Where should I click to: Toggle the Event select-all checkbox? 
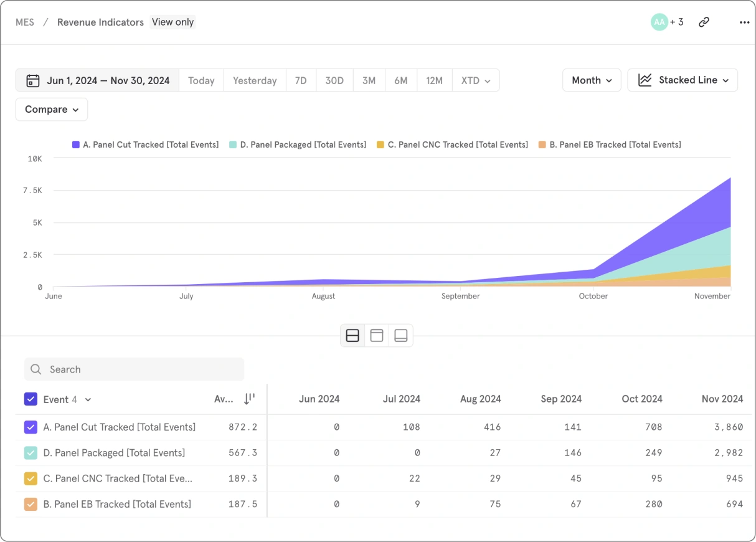(x=31, y=399)
